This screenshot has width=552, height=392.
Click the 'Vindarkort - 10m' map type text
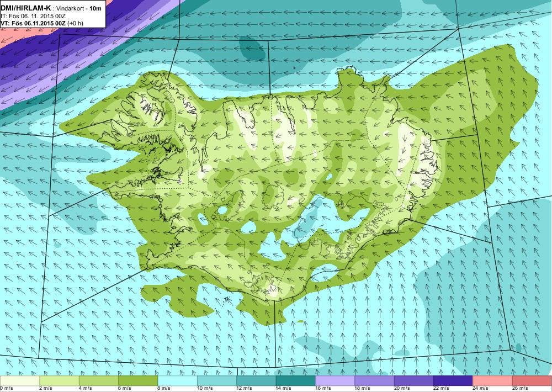[79, 8]
